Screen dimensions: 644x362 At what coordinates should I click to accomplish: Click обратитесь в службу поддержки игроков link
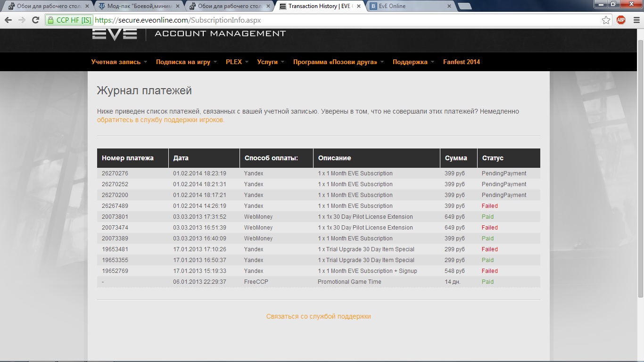[x=161, y=120]
